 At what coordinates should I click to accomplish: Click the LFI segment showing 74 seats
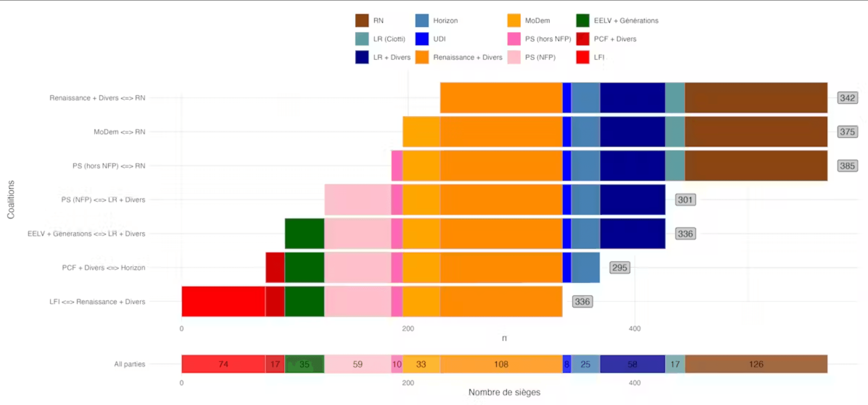(223, 364)
